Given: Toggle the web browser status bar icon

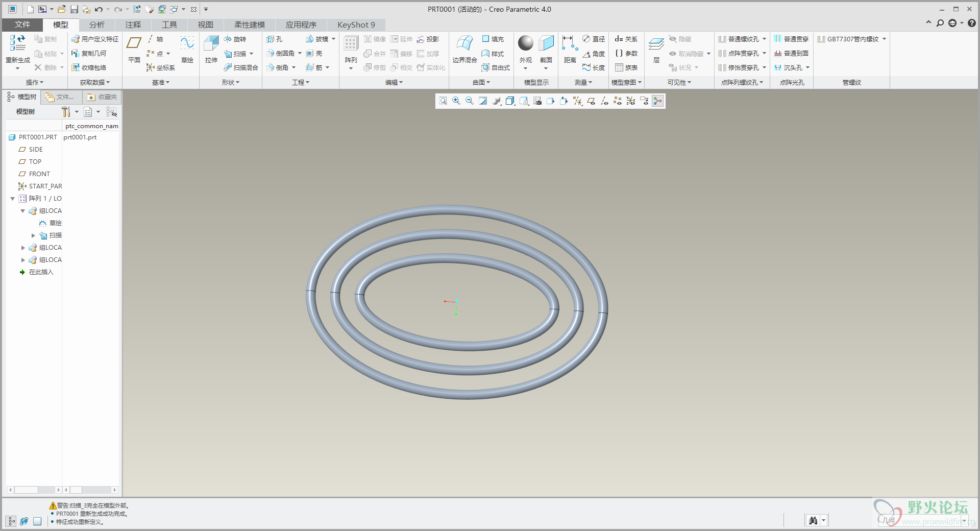Looking at the screenshot, I should click(x=24, y=521).
